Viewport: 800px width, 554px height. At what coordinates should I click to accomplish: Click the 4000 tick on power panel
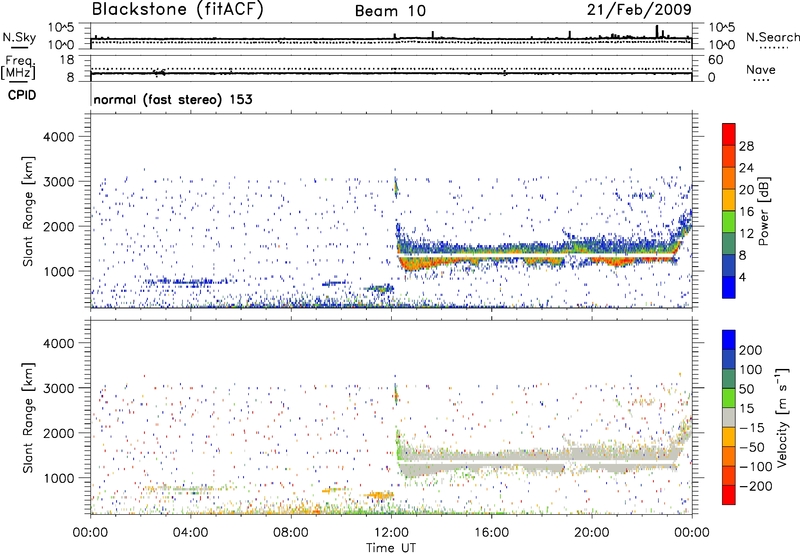click(x=58, y=137)
